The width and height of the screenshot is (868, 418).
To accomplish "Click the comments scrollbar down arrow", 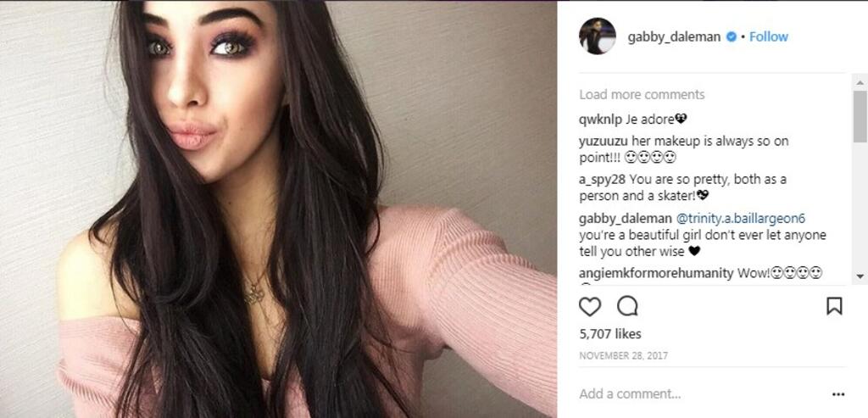I will click(x=860, y=276).
